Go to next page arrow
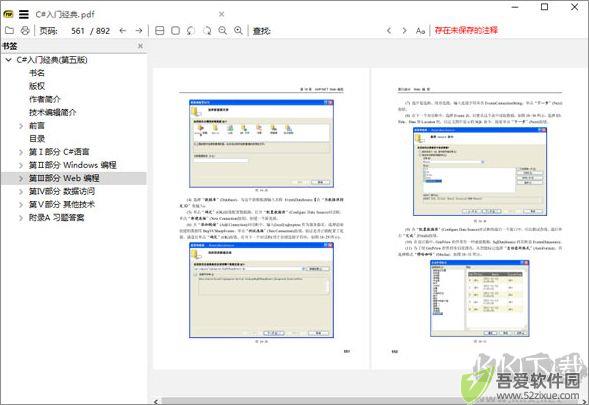Viewport: 589px width, 405px height. 139,30
